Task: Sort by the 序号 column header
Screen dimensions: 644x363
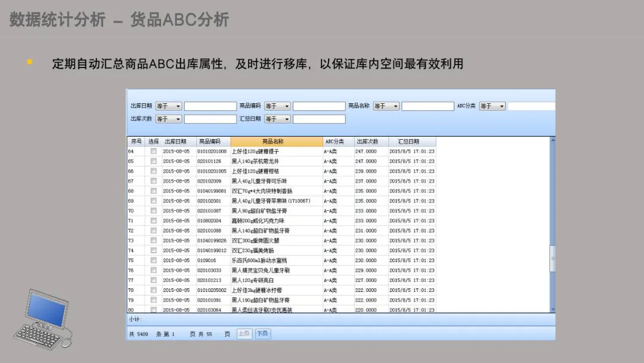Action: (x=137, y=141)
